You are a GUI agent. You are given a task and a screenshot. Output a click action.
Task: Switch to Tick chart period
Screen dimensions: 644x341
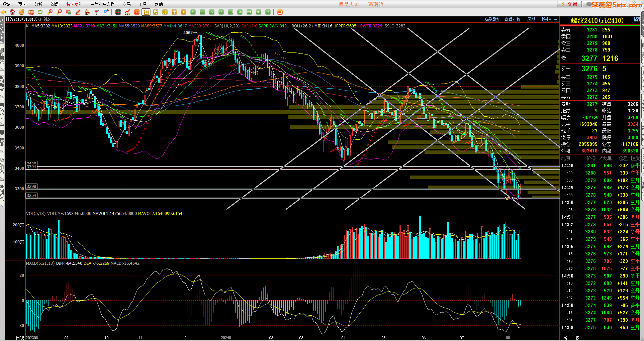pos(137,12)
